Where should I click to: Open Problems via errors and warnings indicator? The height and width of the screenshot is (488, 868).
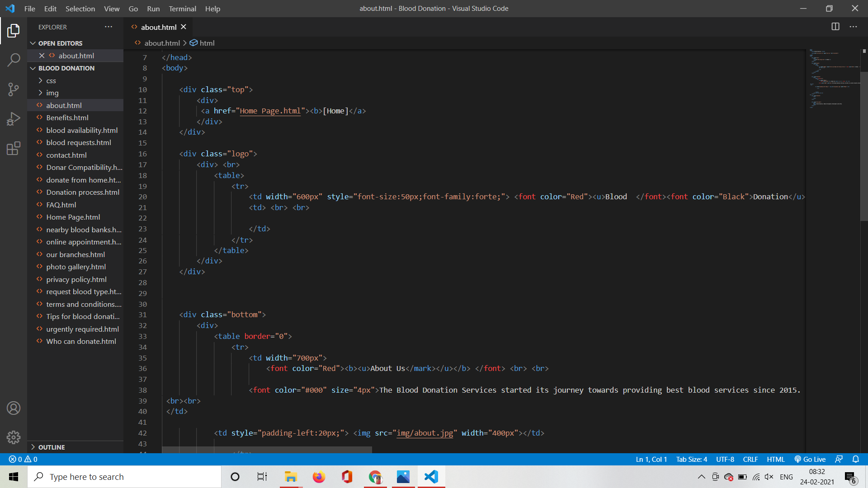pyautogui.click(x=22, y=459)
